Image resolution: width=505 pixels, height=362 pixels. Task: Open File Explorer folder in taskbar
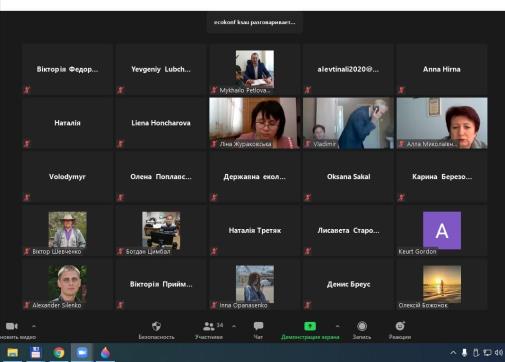13,353
